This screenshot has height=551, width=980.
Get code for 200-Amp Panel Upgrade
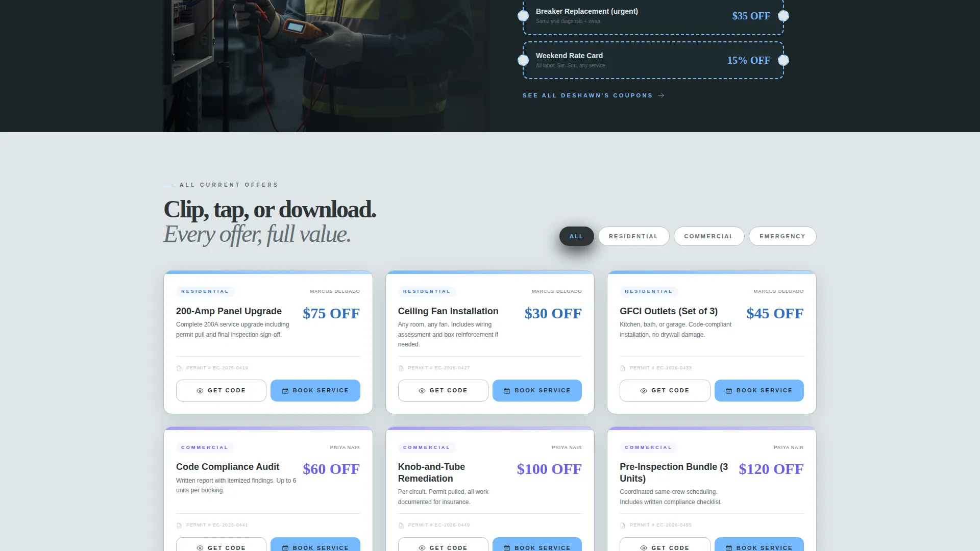coord(221,390)
